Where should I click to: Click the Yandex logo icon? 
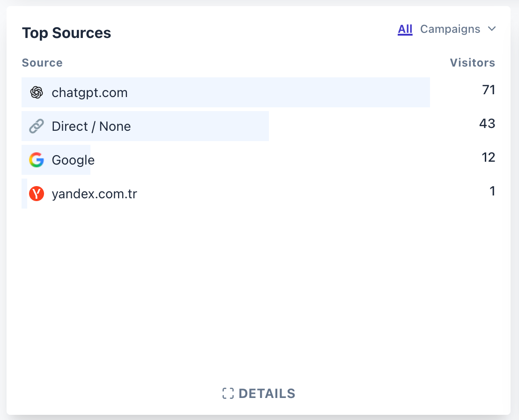[36, 194]
